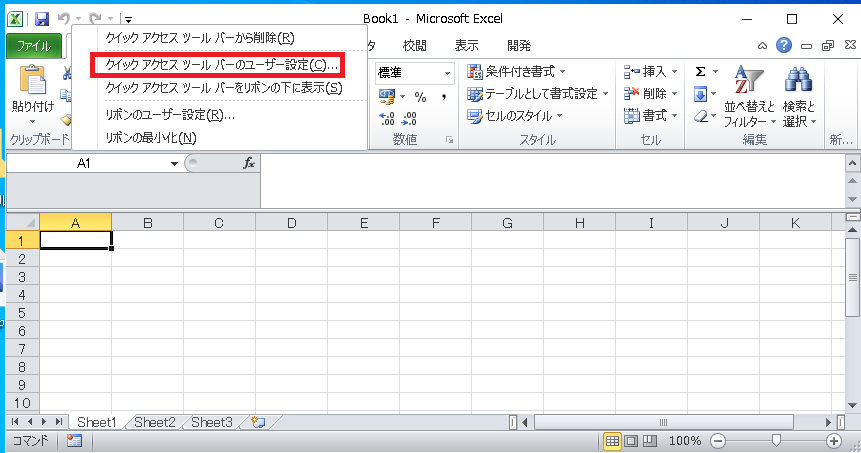Apply comma style button

[x=444, y=97]
